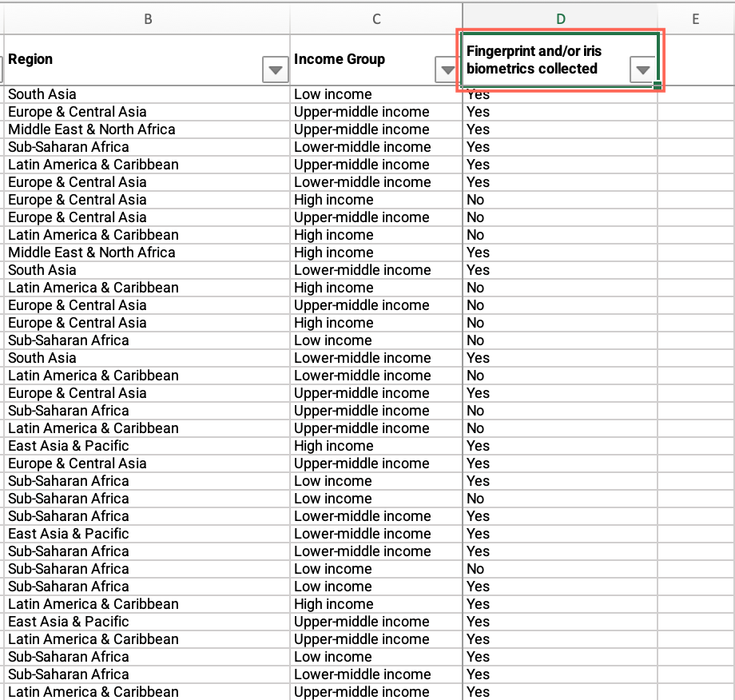Image resolution: width=735 pixels, height=700 pixels.
Task: Select No in Sub-Saharan Africa Upper-middle income row
Action: 560,411
